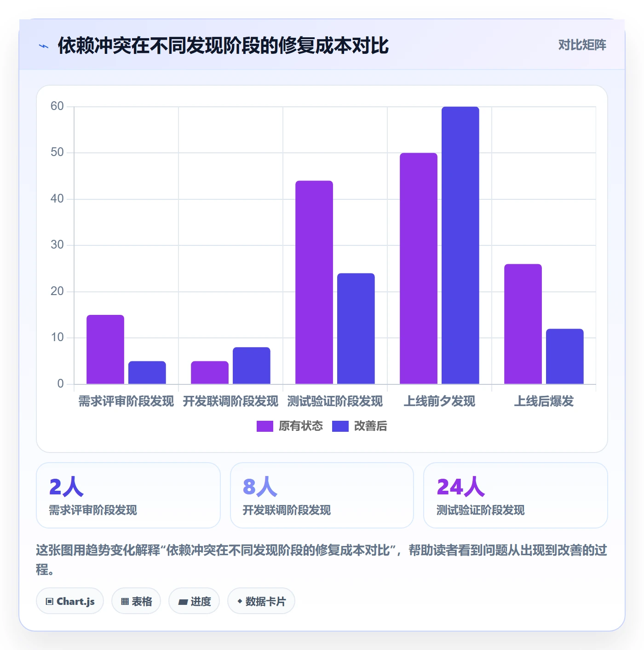This screenshot has height=650, width=644.
Task: Click the title 依赖冲突在不同发现阶段的修复成本对比
Action: point(223,46)
